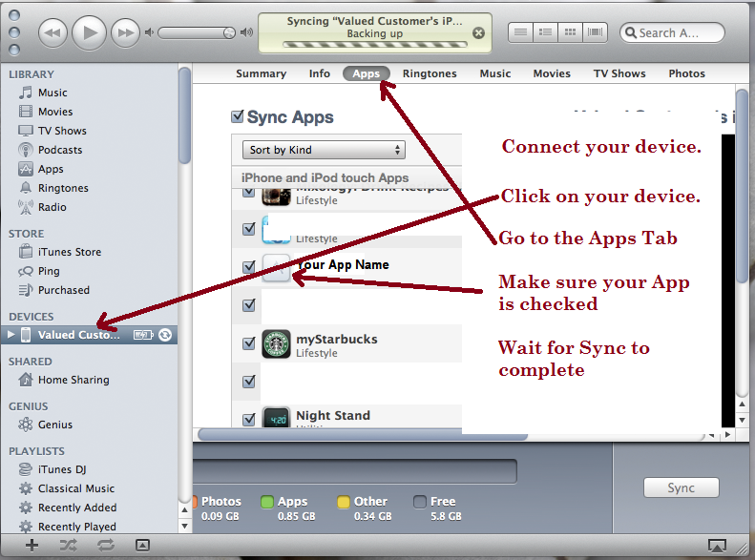Open the Sort by Kind dropdown
This screenshot has height=560, width=755.
pos(324,150)
